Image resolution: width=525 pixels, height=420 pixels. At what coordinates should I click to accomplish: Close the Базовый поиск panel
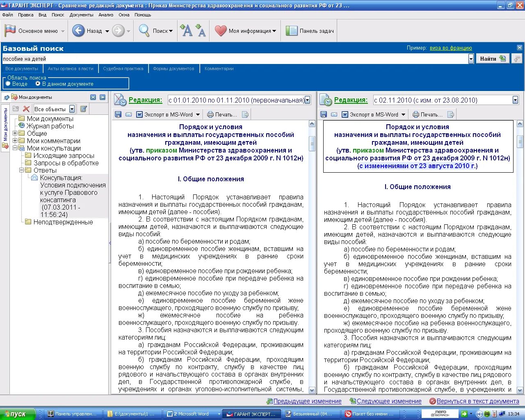pos(520,48)
